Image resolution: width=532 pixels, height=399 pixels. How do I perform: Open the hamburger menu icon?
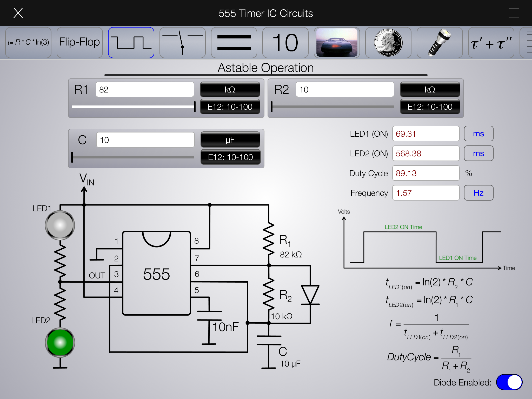tap(514, 13)
